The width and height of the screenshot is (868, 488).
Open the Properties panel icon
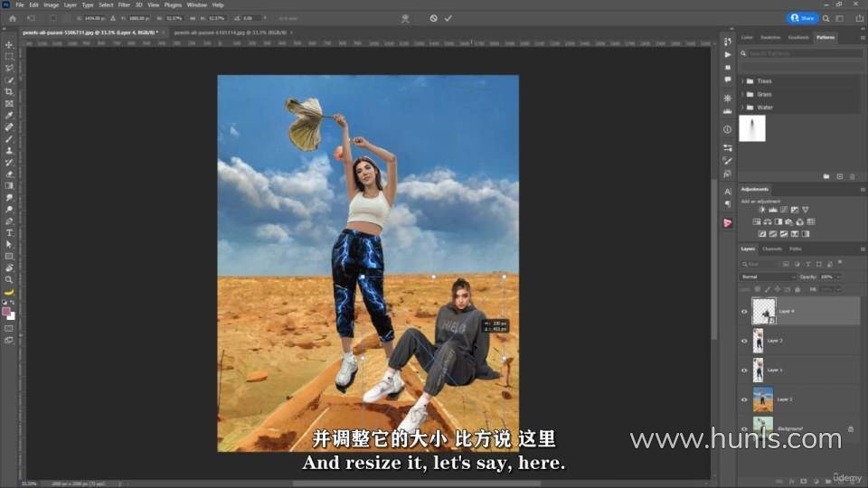click(x=727, y=148)
